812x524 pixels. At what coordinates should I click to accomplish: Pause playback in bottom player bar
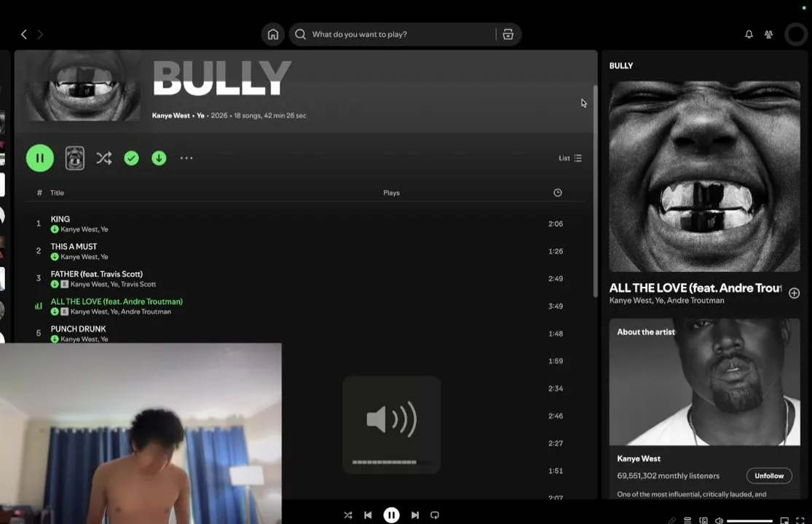pos(392,515)
